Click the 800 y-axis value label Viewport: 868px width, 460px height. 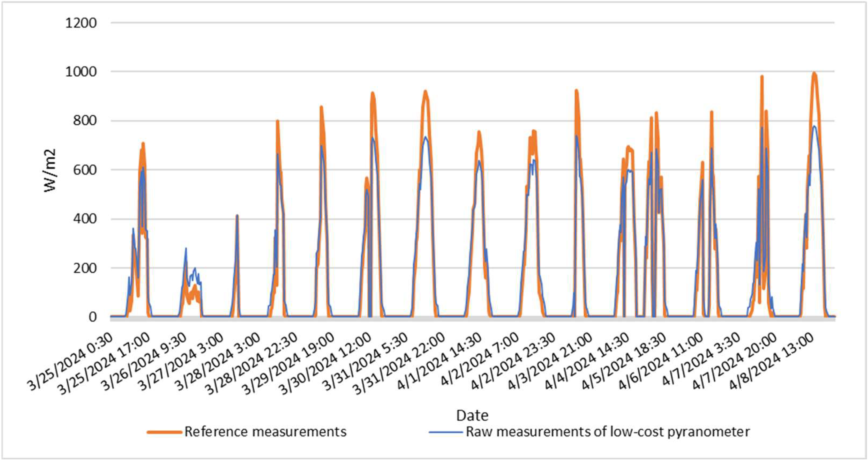tap(85, 121)
